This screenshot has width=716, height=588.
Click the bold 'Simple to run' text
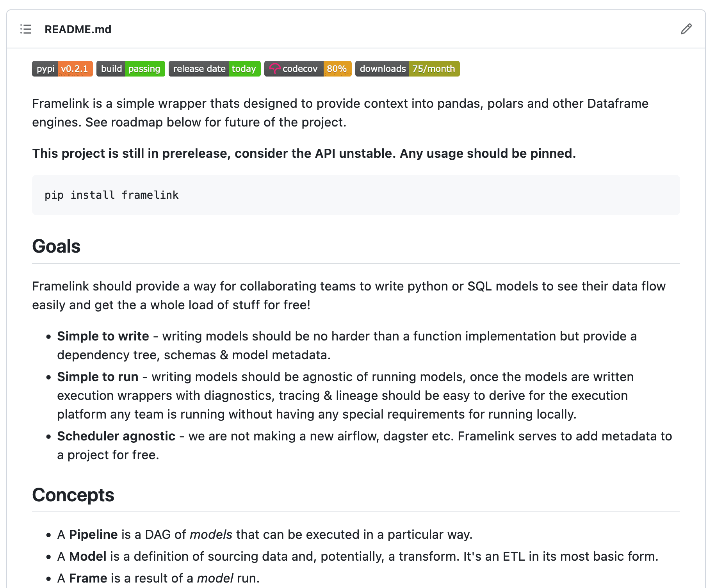pos(98,377)
